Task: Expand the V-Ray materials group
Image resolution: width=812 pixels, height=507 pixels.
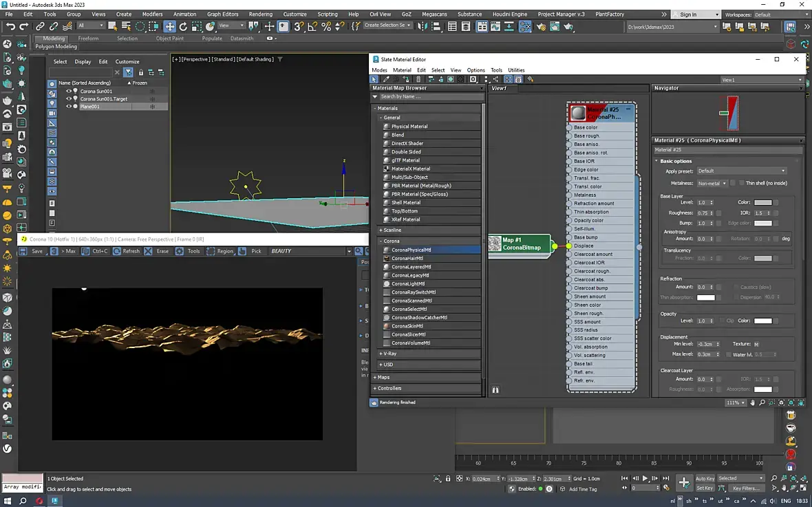Action: click(389, 354)
